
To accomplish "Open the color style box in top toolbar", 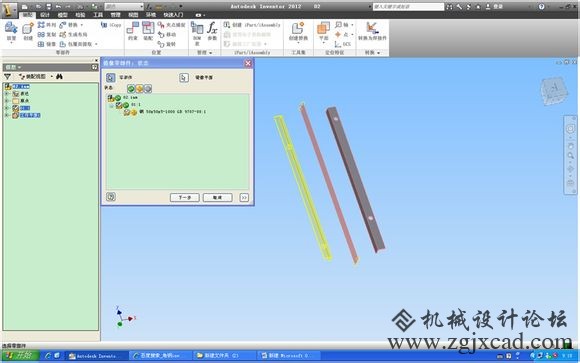I will pyautogui.click(x=124, y=6).
